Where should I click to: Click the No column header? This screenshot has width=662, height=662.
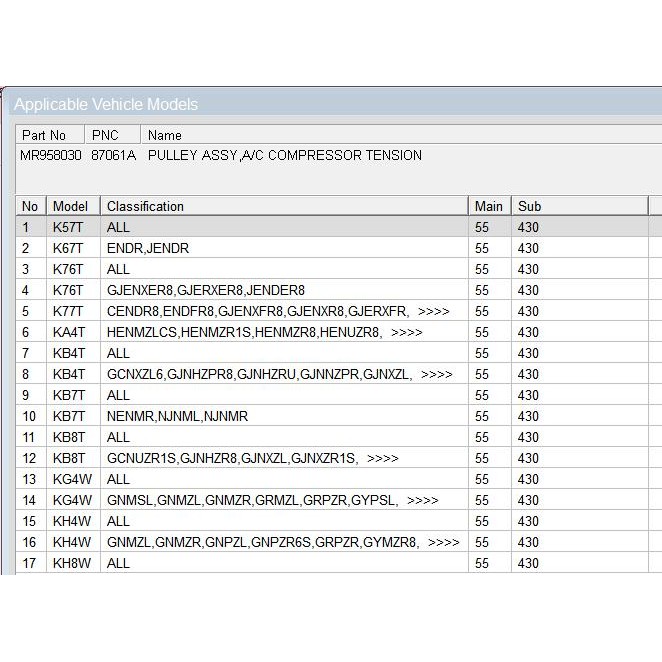30,206
